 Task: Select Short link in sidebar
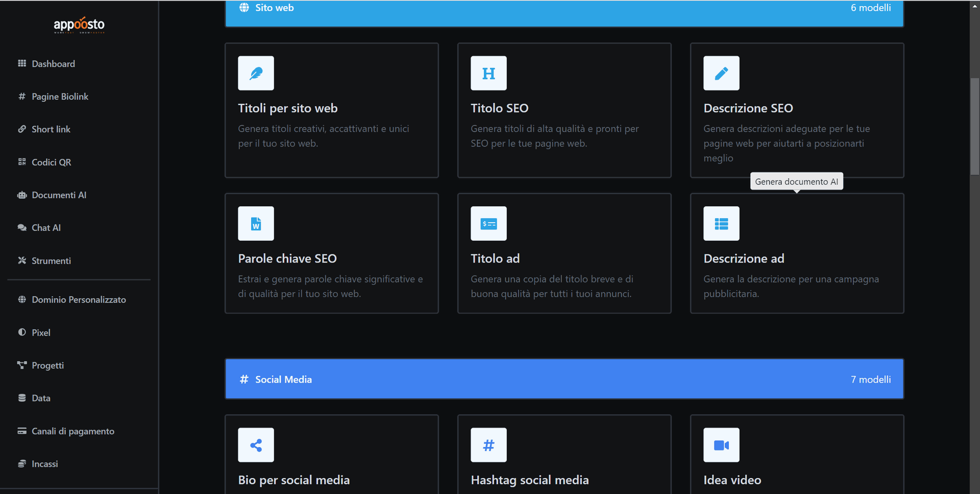click(x=51, y=129)
